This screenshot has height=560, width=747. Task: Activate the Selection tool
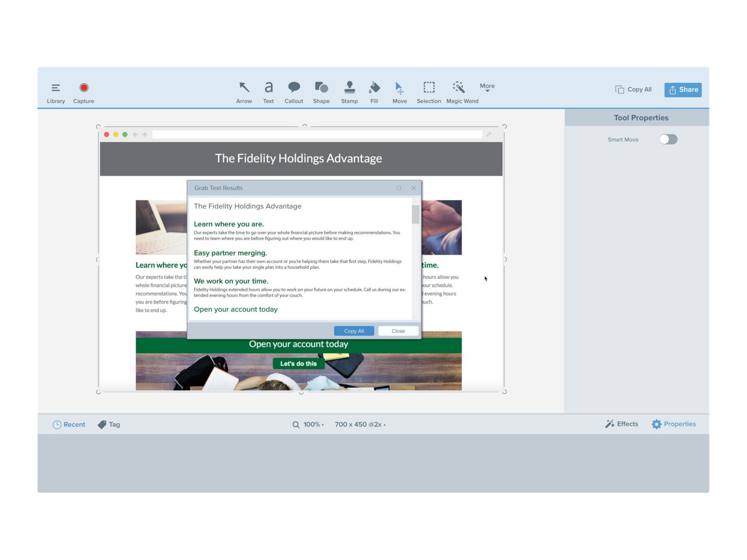point(428,92)
